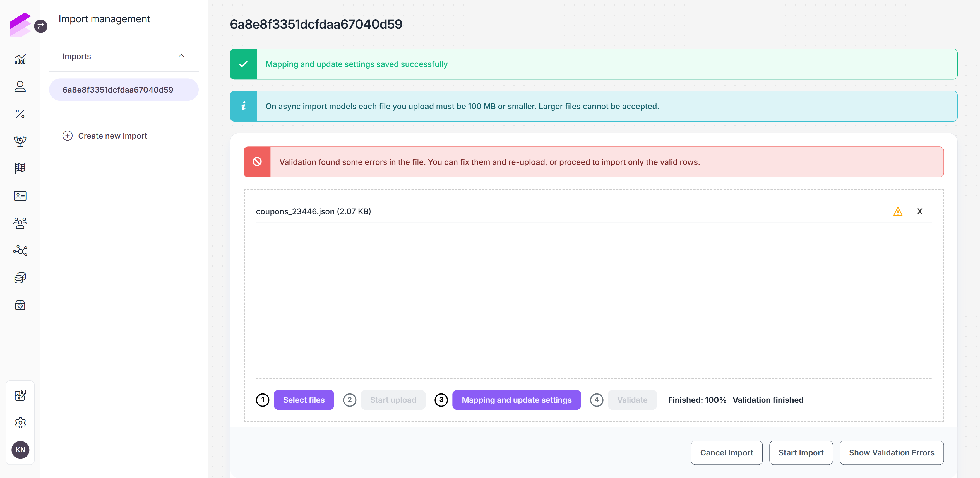Open the group of users icon

(20, 223)
